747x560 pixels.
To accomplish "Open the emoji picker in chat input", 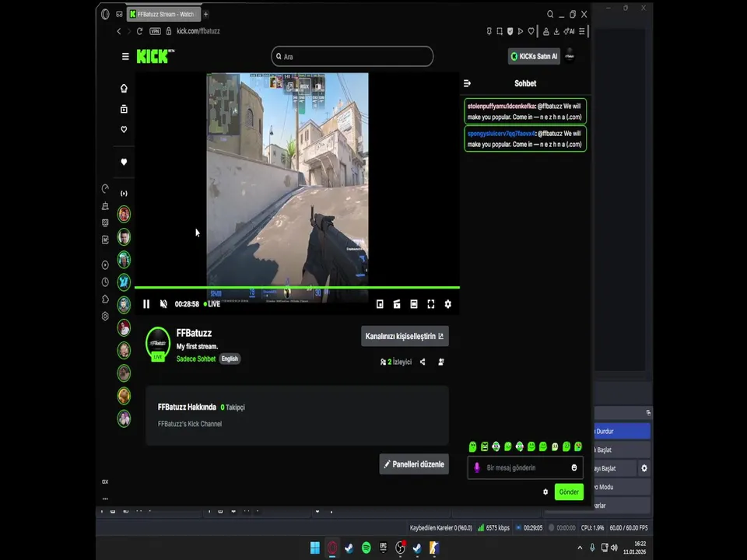I will pos(574,467).
